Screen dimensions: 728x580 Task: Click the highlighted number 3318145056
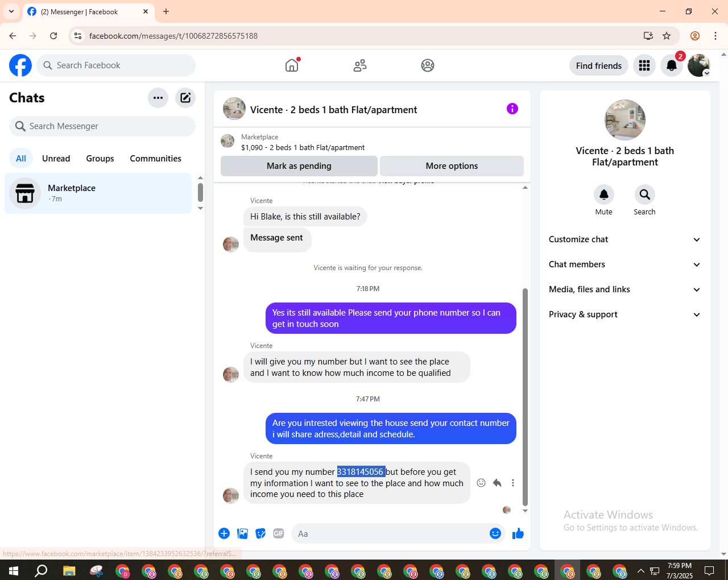(x=361, y=472)
